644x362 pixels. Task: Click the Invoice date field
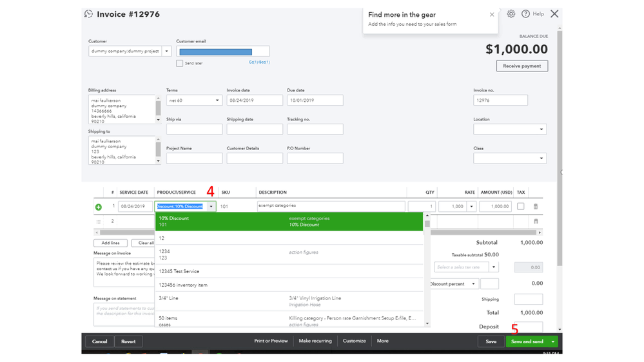coord(255,100)
